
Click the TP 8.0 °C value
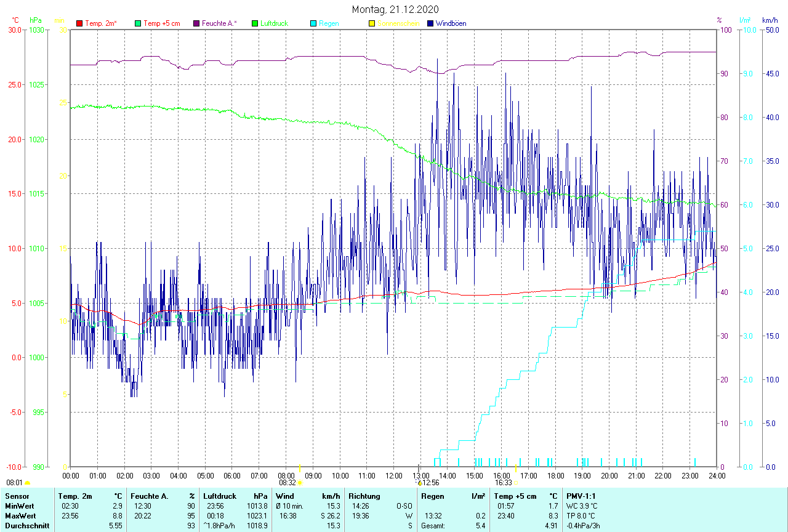[581, 515]
